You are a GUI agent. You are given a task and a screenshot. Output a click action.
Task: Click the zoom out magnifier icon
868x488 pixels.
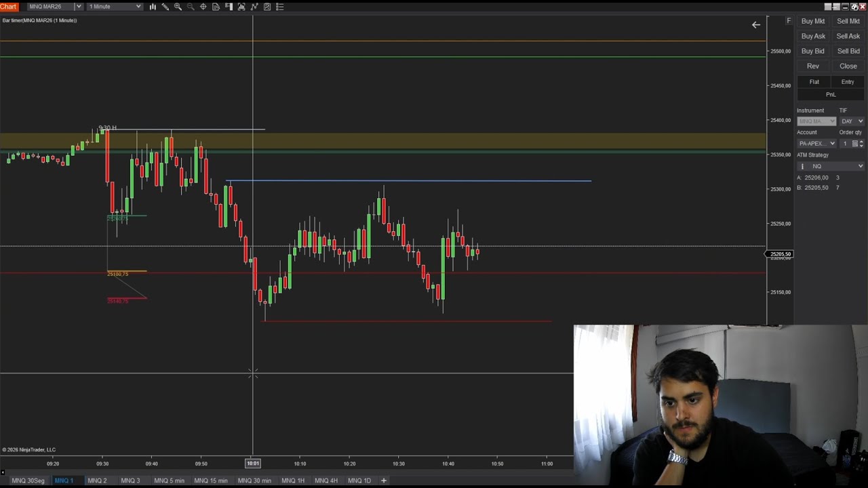coord(191,6)
